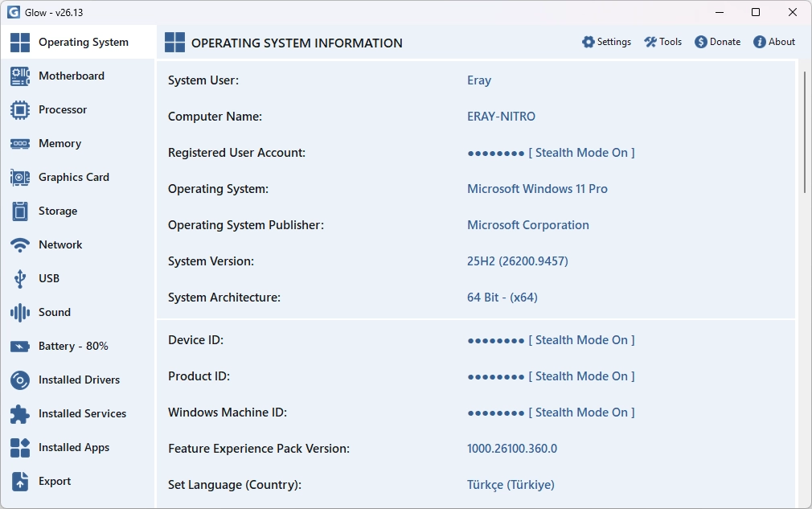Image resolution: width=812 pixels, height=509 pixels.
Task: Click the OPERATING SYSTEM INFORMATION heading
Action: (297, 43)
